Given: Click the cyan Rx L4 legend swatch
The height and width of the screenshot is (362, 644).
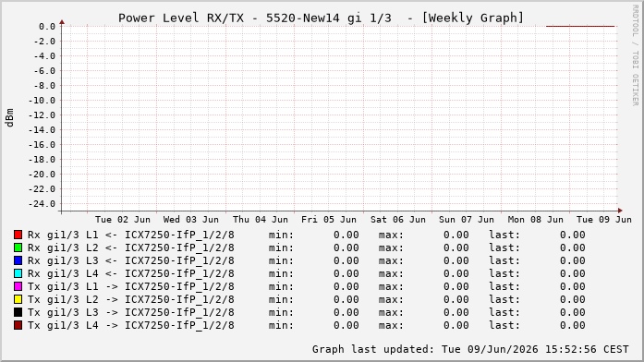Looking at the screenshot, I should [18, 273].
